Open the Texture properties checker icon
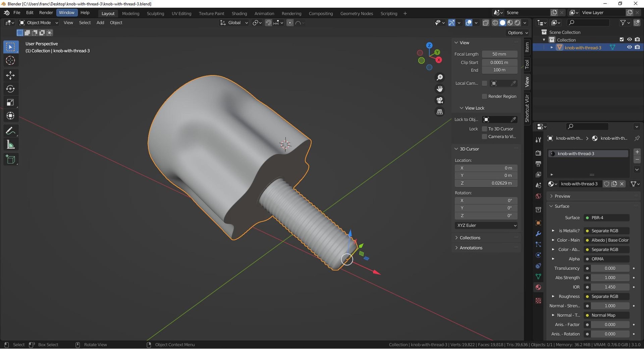This screenshot has height=349, width=644. pos(538,301)
